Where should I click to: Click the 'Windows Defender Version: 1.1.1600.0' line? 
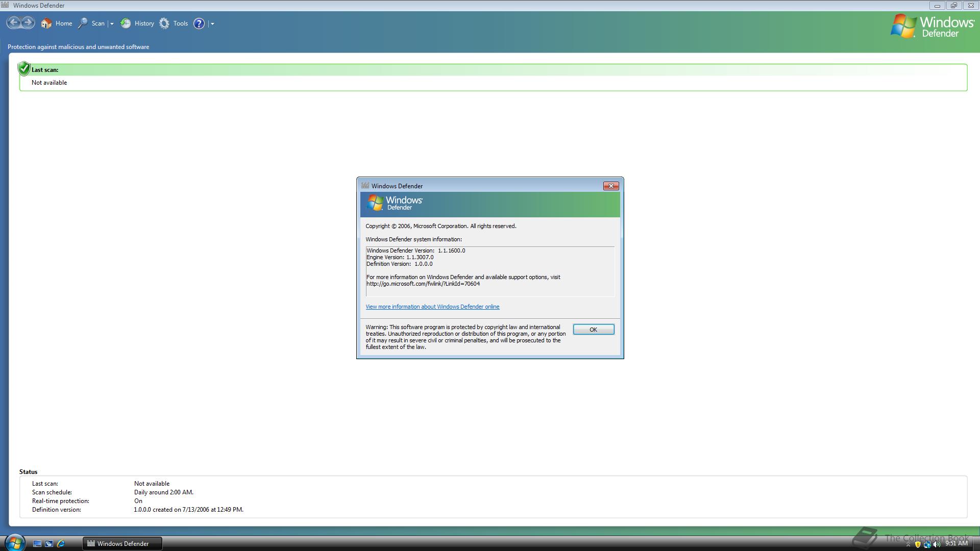(415, 251)
